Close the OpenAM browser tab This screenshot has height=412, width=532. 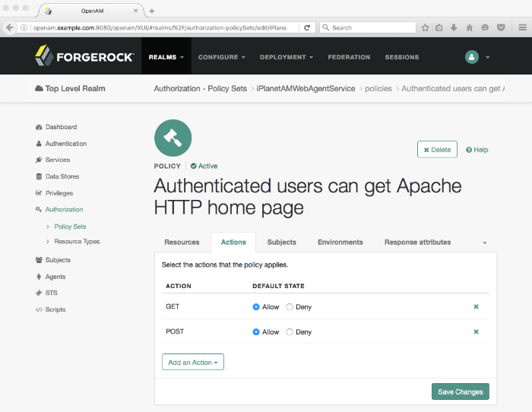coord(135,11)
